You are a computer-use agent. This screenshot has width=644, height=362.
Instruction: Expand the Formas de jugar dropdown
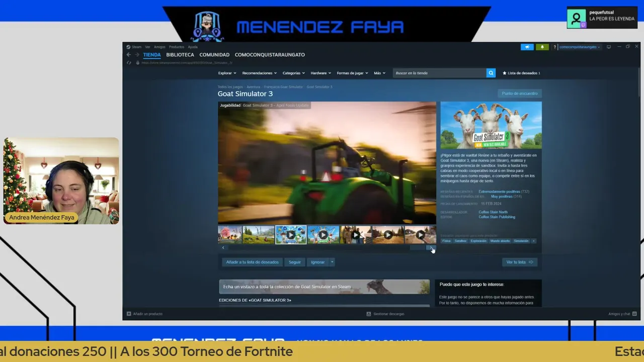tap(352, 73)
